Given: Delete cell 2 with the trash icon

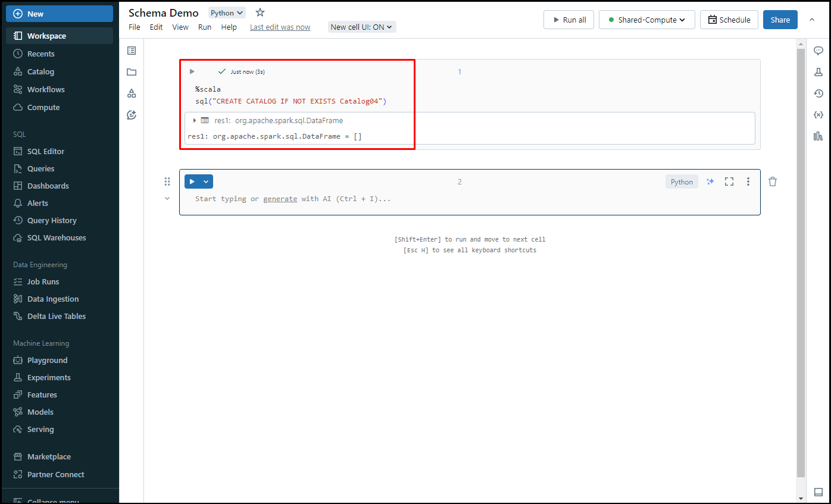Looking at the screenshot, I should 773,181.
